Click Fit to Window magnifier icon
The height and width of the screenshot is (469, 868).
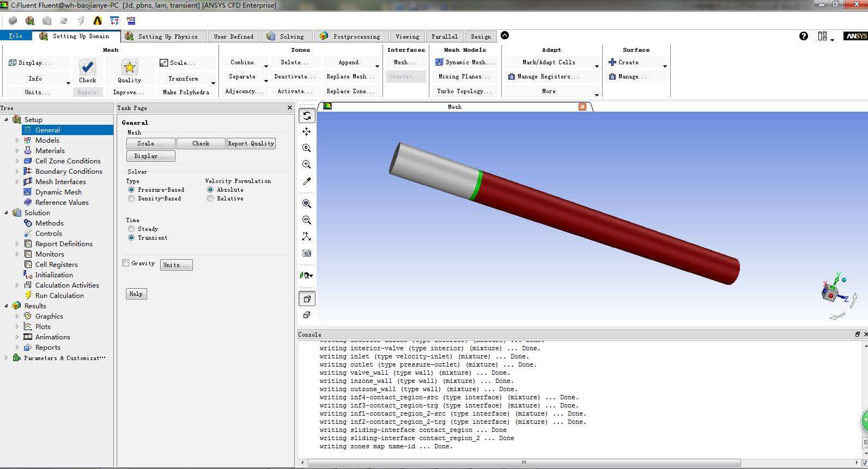point(307,204)
